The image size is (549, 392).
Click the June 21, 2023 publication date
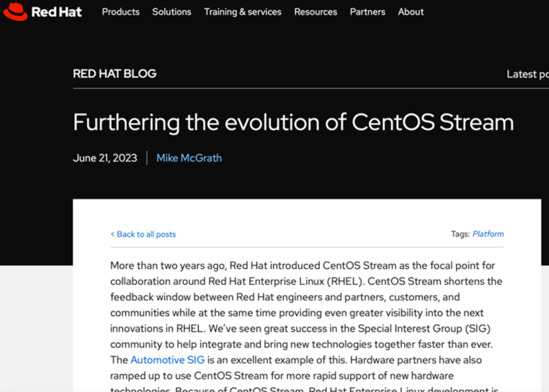point(105,158)
